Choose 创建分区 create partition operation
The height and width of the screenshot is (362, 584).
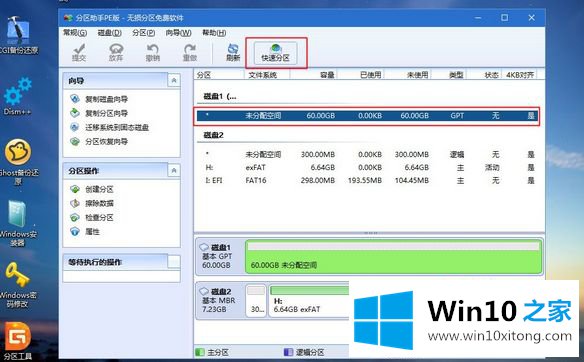(x=92, y=189)
